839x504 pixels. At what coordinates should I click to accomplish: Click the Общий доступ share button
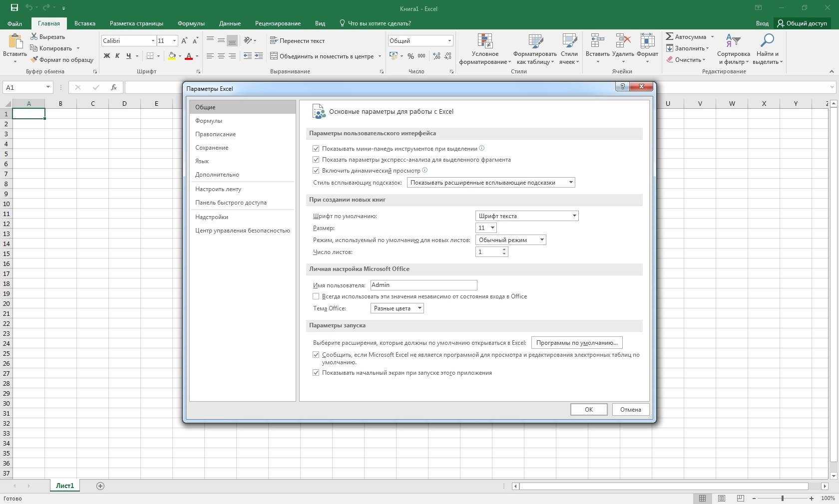802,23
